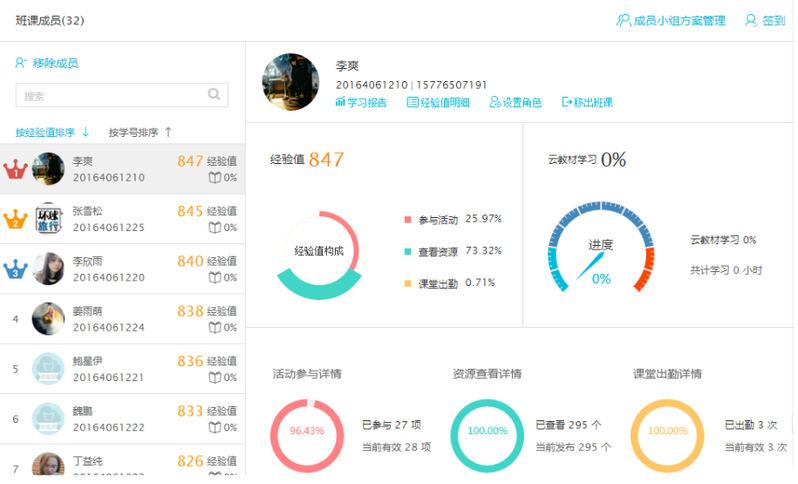798x484 pixels.
Task: Open the 经验值明细 details tab
Action: tap(438, 102)
